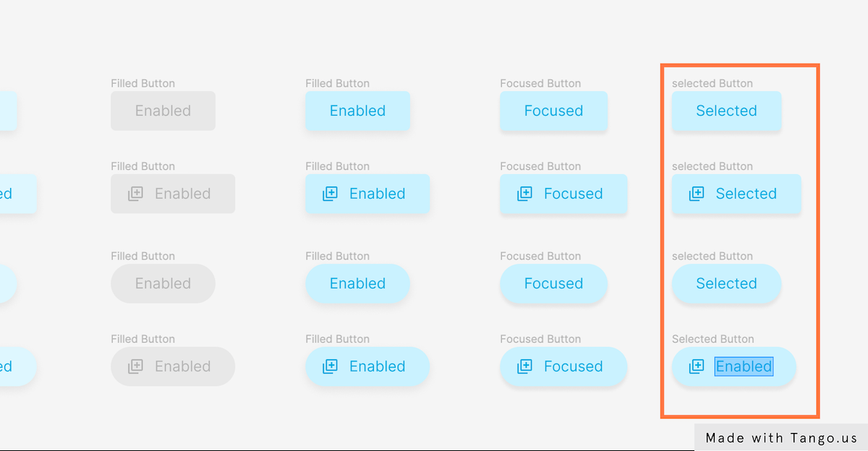This screenshot has height=451, width=868.
Task: Click the rectangular Focused button without icon
Action: coord(553,111)
